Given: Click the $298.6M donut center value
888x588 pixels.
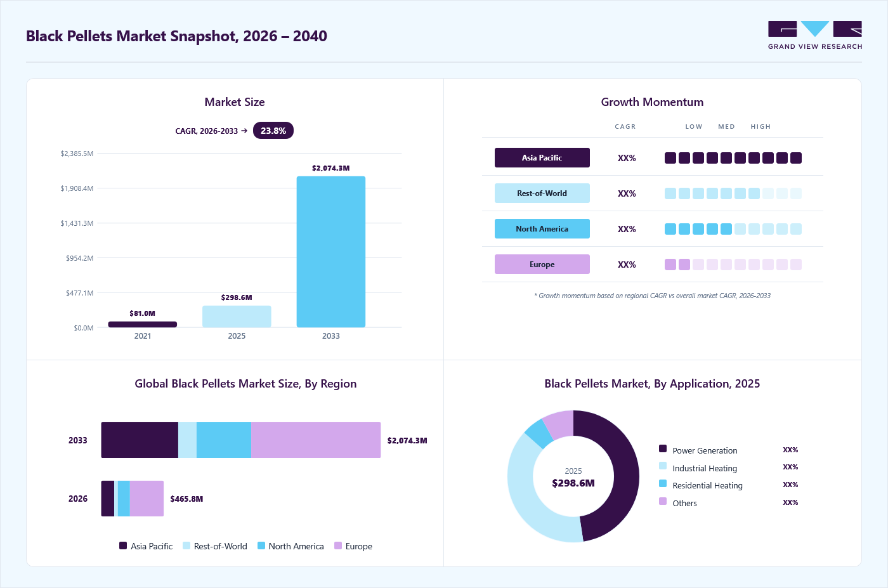Looking at the screenshot, I should (x=573, y=483).
